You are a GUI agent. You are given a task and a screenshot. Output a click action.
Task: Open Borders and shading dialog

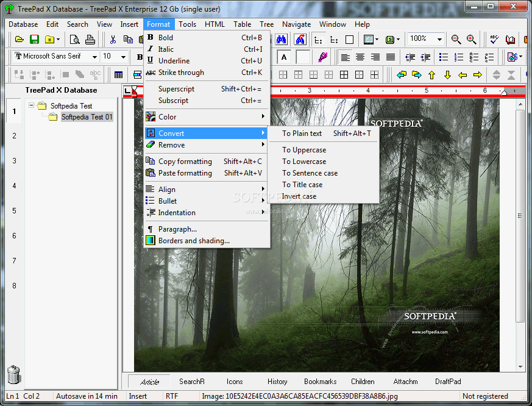coord(207,241)
